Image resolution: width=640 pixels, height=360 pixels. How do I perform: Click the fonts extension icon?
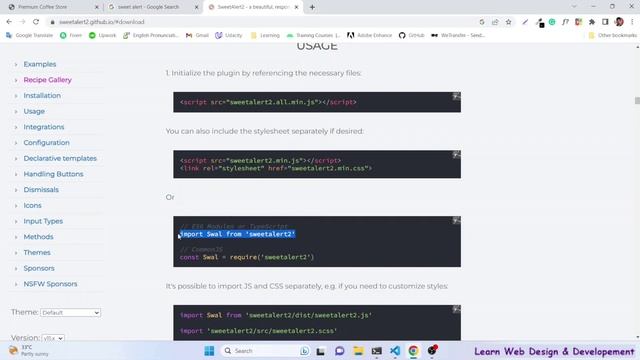point(565,22)
